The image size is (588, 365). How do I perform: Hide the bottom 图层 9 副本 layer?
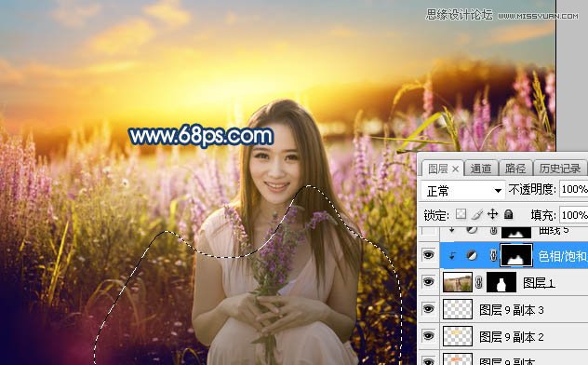(x=428, y=361)
